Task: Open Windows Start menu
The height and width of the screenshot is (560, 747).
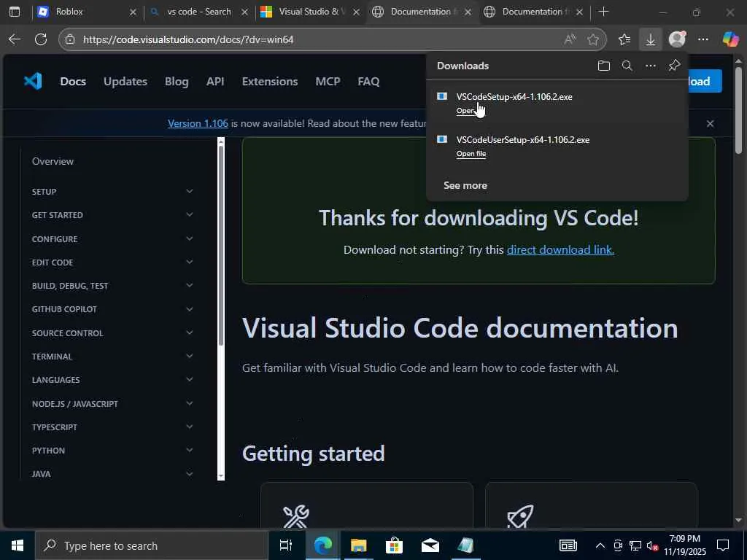Action: coord(18,545)
